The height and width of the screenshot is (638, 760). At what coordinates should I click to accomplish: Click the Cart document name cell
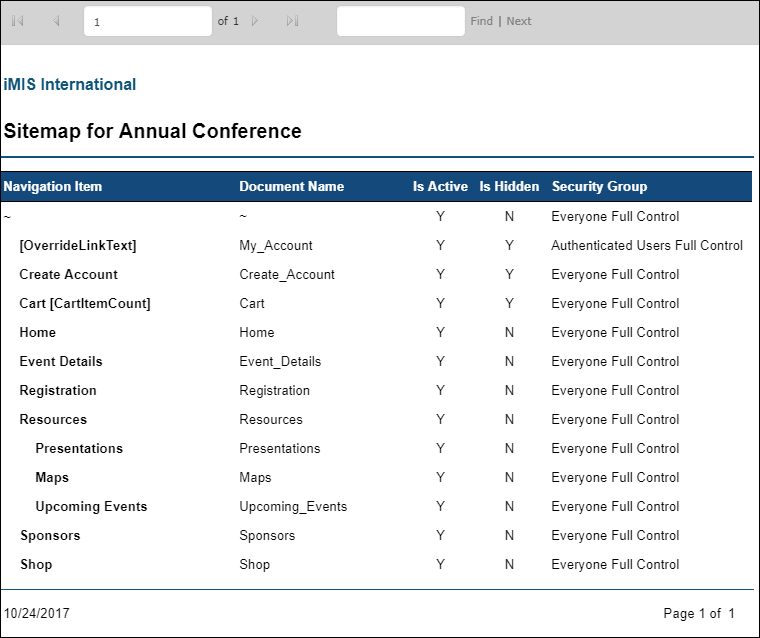pyautogui.click(x=252, y=303)
